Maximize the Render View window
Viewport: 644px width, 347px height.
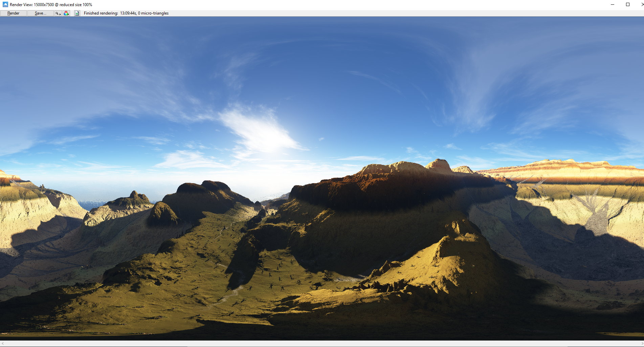point(627,4)
